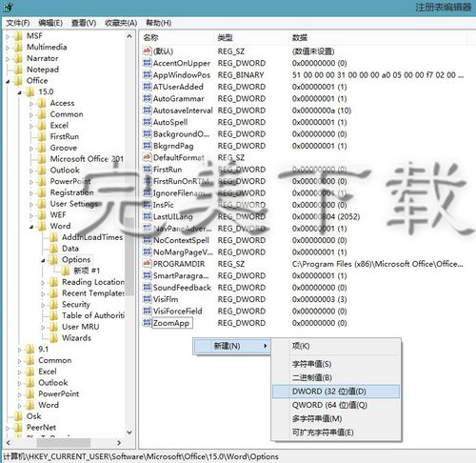This screenshot has width=476, height=463.
Task: Collapse the 15.0 tree node
Action: tap(20, 92)
